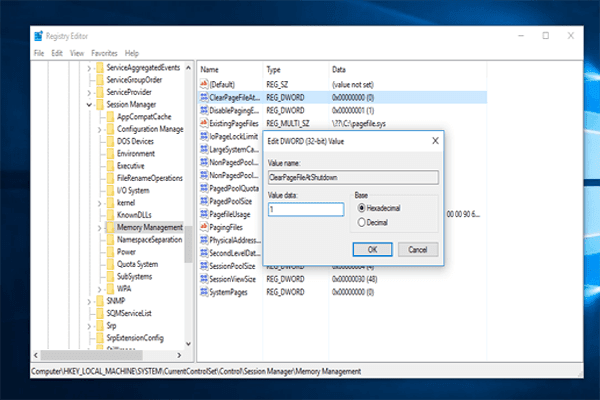Image resolution: width=600 pixels, height=400 pixels.
Task: Select the FileRenameOperations tree item
Action: pyautogui.click(x=150, y=178)
